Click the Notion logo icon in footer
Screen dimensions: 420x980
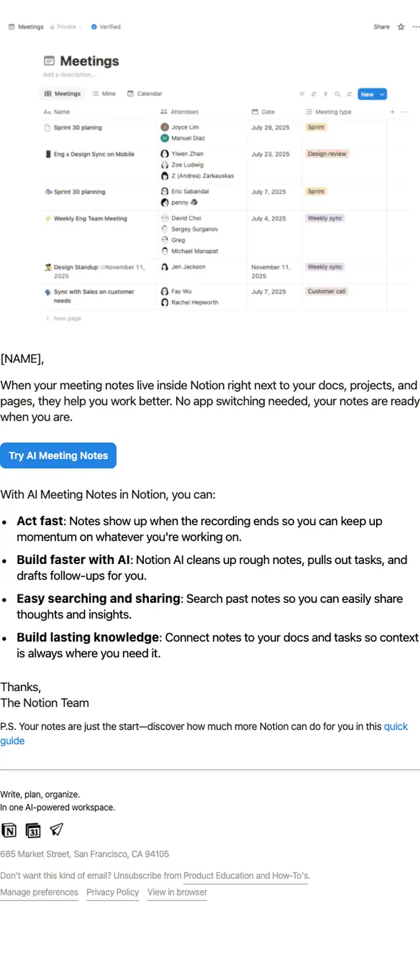point(9,830)
